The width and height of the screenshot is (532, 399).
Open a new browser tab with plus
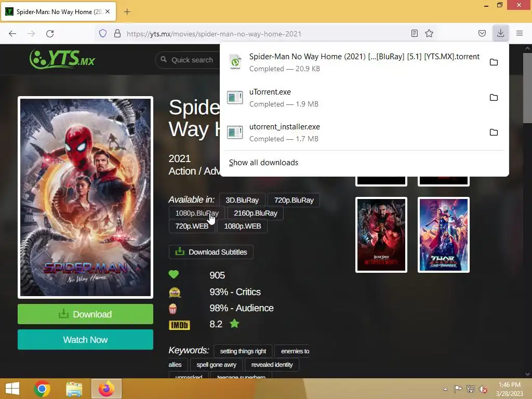(127, 12)
